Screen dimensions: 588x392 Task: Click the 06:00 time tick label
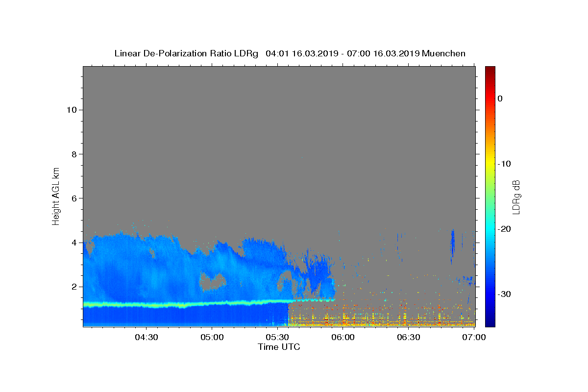pos(343,338)
